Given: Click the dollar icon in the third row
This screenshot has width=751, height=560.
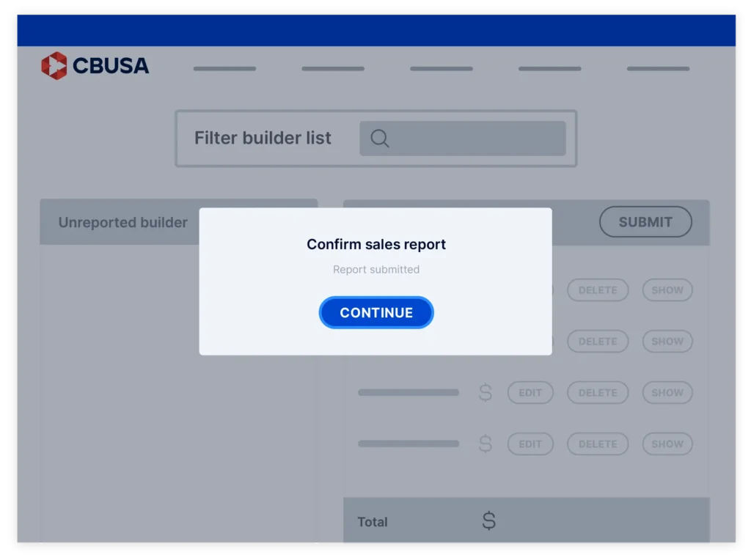Looking at the screenshot, I should coord(486,392).
